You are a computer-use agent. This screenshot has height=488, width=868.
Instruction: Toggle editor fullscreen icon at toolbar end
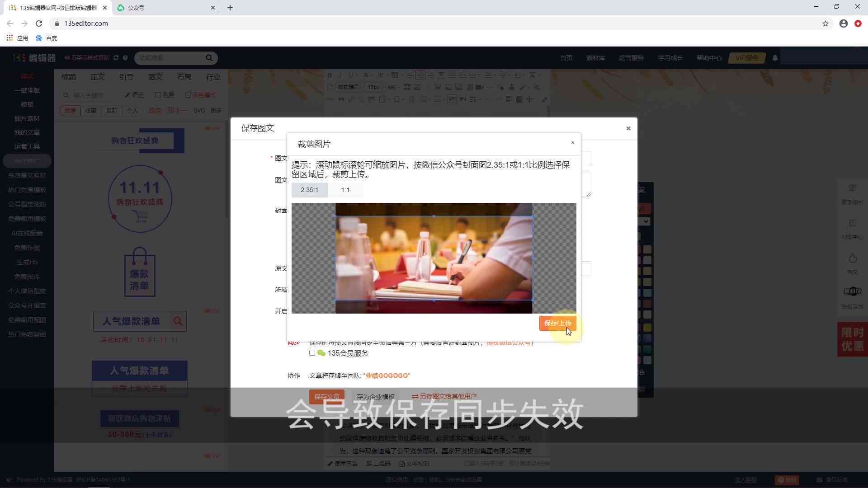click(x=544, y=99)
